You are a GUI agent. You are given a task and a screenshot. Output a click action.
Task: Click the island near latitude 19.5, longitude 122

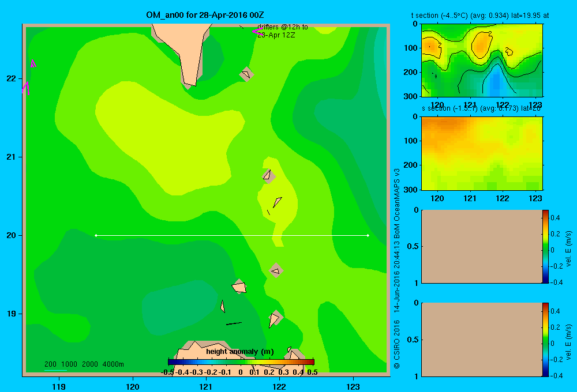[276, 270]
